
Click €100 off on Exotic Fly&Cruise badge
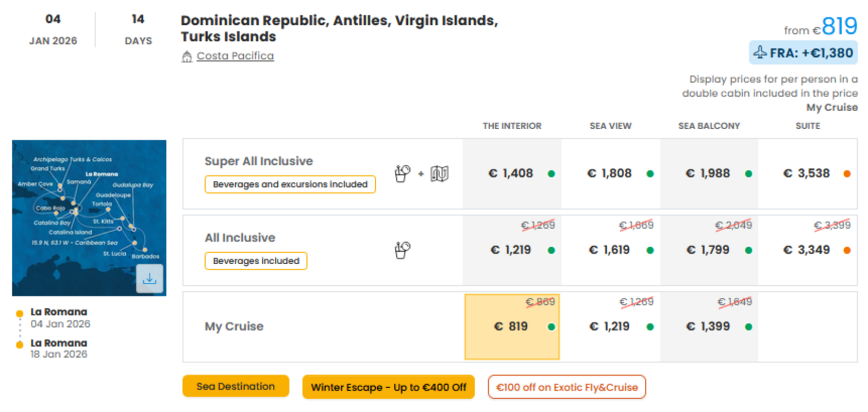pos(567,387)
